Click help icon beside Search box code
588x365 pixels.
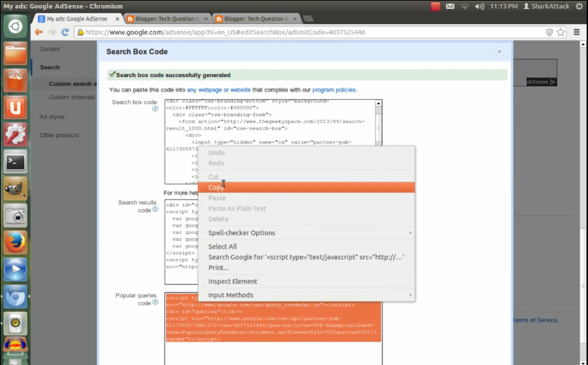click(155, 109)
